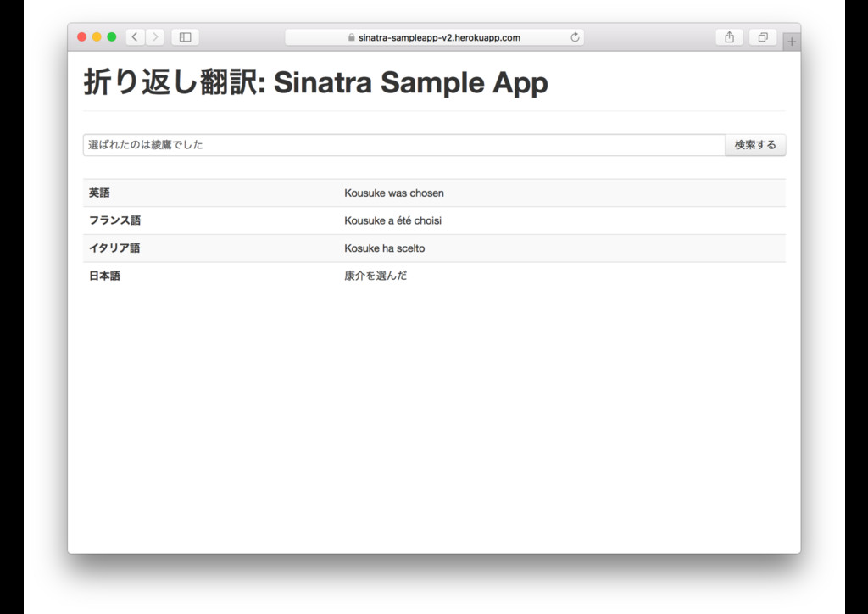Click the text Kosuke ha scelto
The height and width of the screenshot is (614, 868).
pos(385,248)
